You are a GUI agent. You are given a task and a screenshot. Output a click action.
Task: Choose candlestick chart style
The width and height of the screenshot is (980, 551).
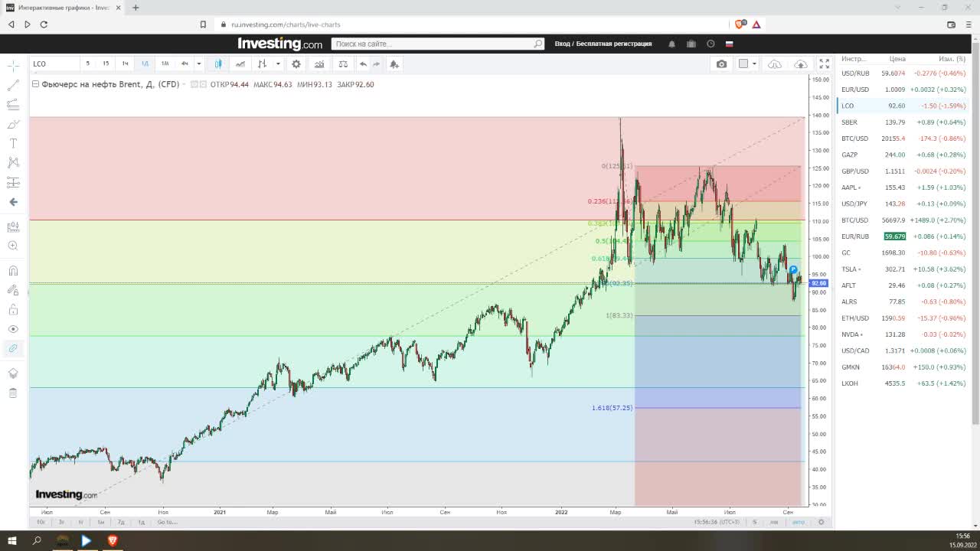coord(218,64)
